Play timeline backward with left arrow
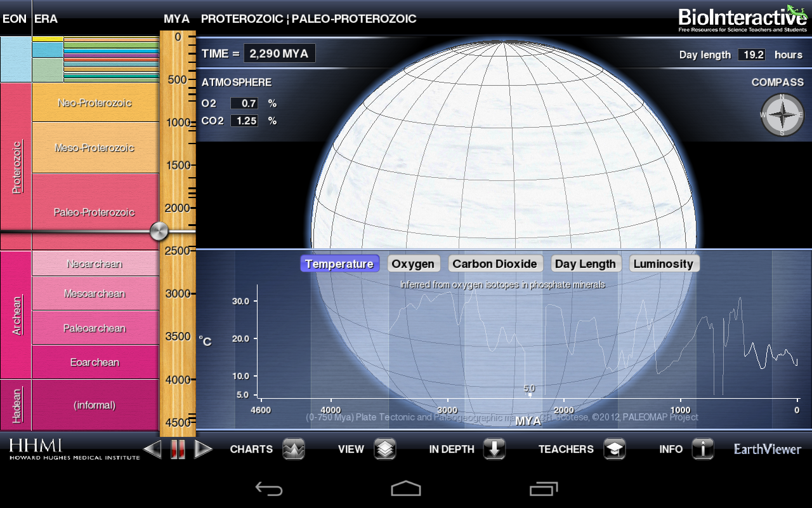This screenshot has height=508, width=812. tap(152, 450)
